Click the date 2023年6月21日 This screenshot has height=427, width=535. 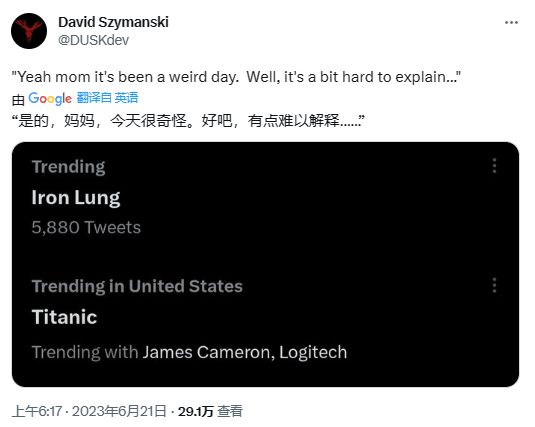119,411
